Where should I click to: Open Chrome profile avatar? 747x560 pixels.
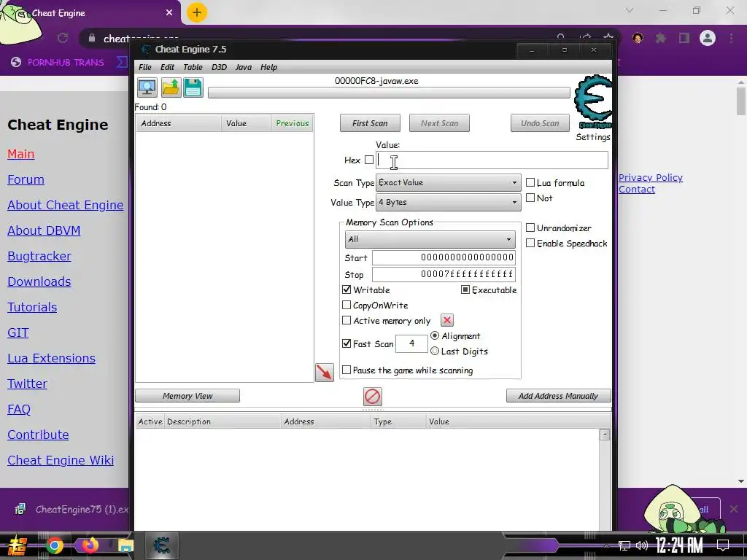pyautogui.click(x=708, y=38)
